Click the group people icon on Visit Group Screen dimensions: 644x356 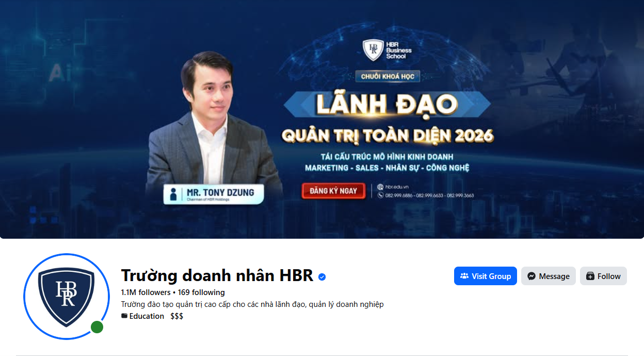464,276
